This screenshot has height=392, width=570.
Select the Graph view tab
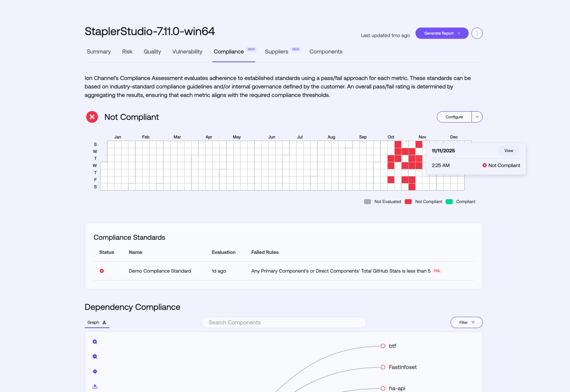(x=97, y=322)
